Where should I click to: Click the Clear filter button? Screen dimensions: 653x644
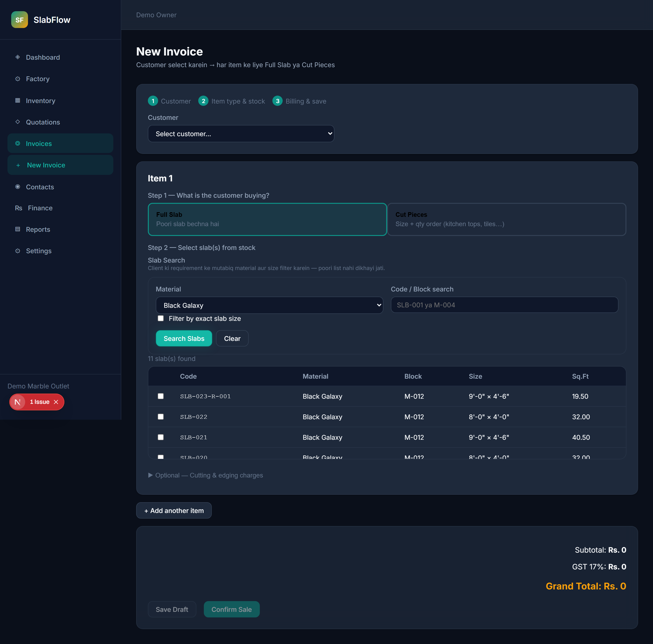232,339
